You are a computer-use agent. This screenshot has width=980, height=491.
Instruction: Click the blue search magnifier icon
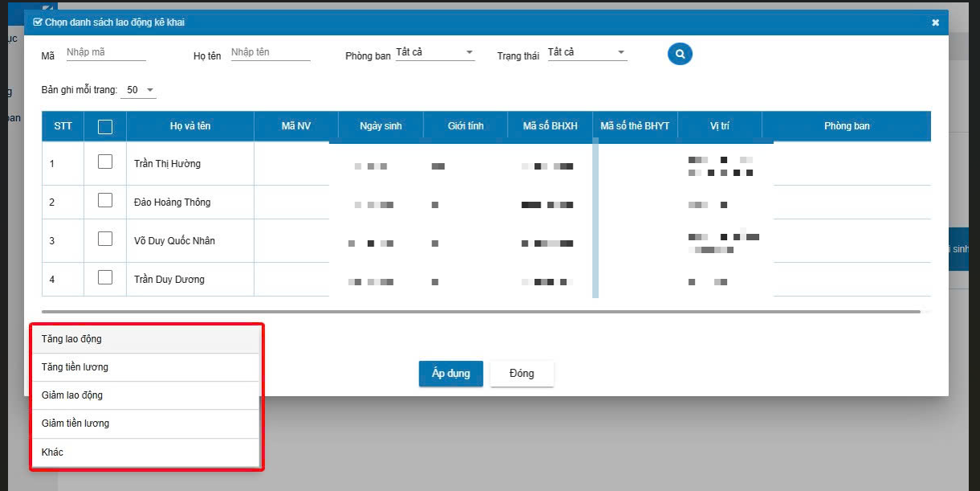click(x=680, y=54)
